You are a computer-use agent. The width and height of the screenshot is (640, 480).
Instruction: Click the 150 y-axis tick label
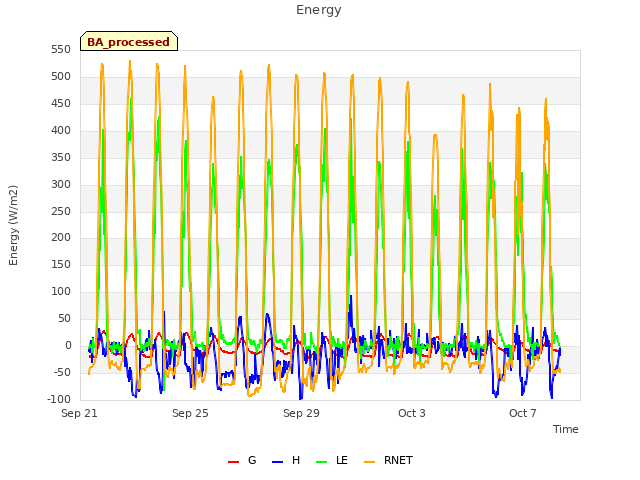click(x=61, y=264)
